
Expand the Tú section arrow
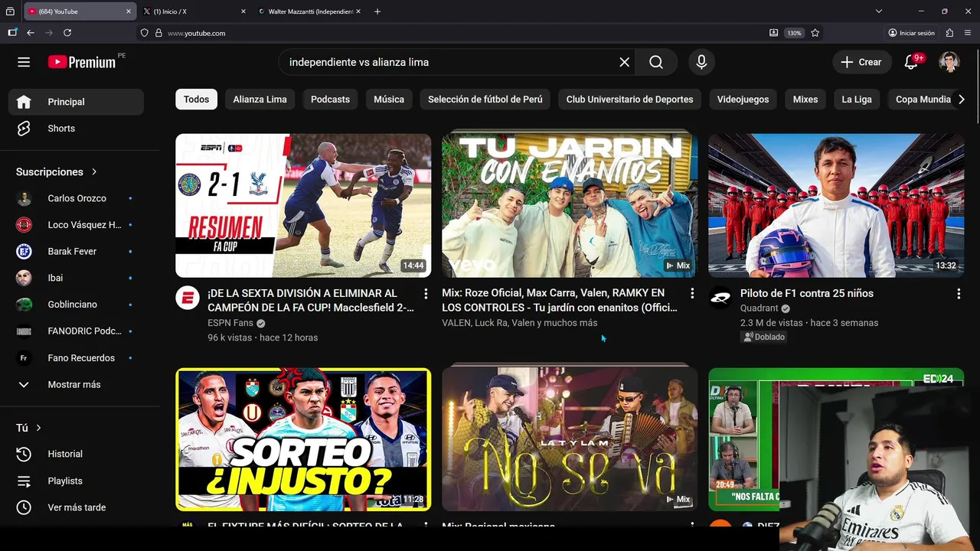[x=38, y=428]
